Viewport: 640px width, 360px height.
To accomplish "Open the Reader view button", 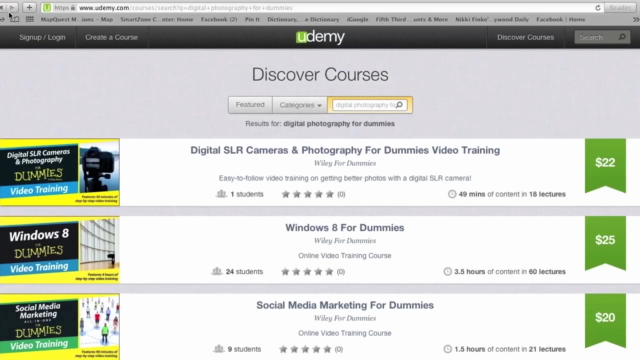I will [620, 8].
